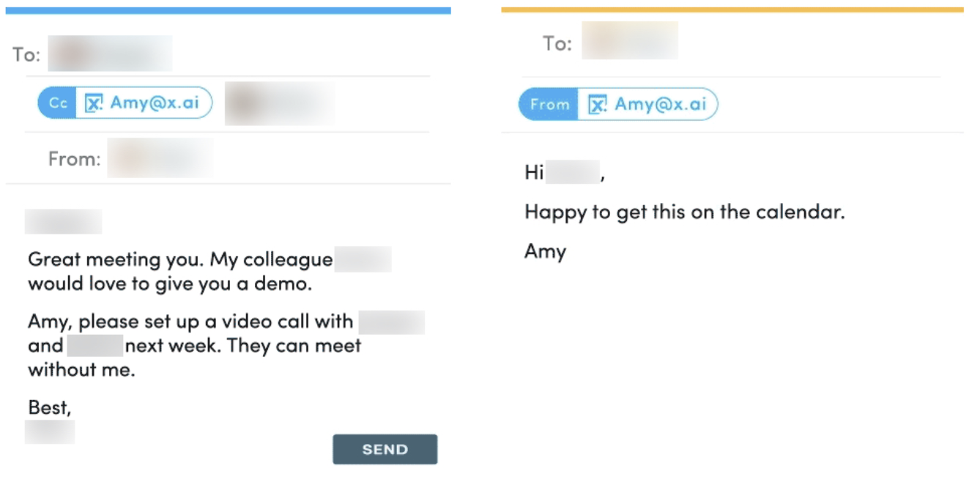This screenshot has height=482, width=980.
Task: Click the x.ai logo icon in From chip
Action: 598,105
